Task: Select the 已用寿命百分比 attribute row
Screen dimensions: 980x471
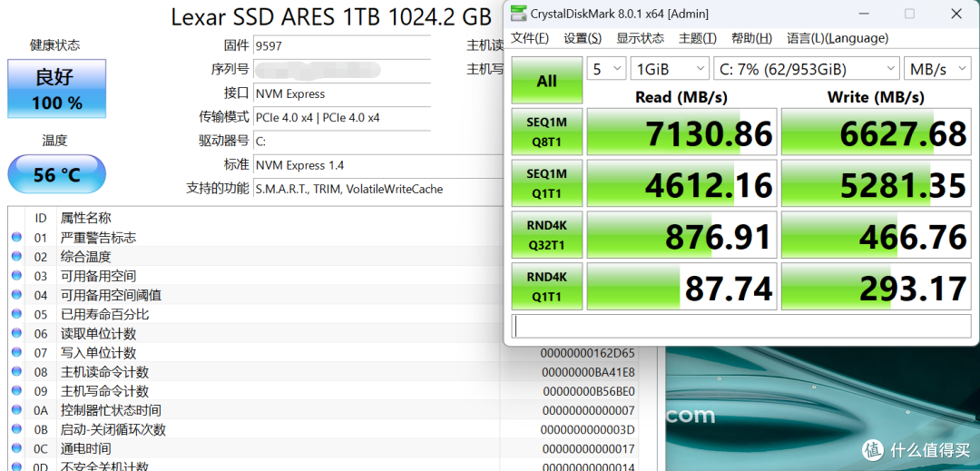Action: point(256,314)
